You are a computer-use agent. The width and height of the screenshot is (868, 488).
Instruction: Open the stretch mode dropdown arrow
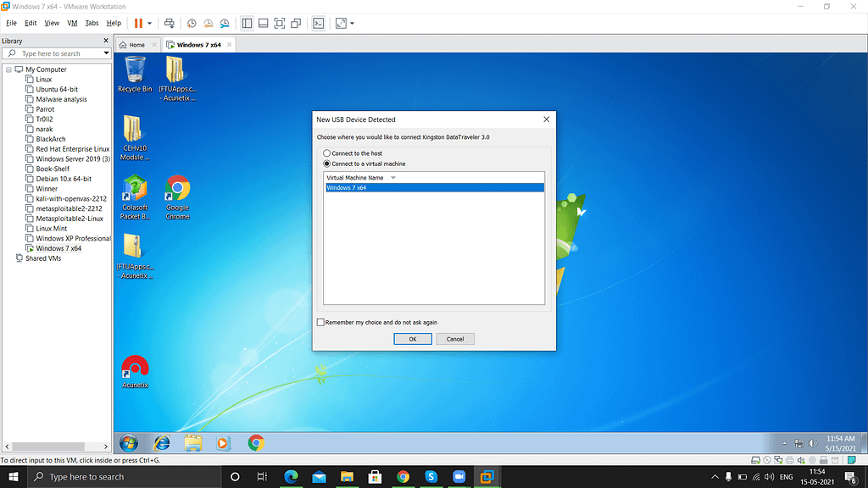click(x=352, y=23)
